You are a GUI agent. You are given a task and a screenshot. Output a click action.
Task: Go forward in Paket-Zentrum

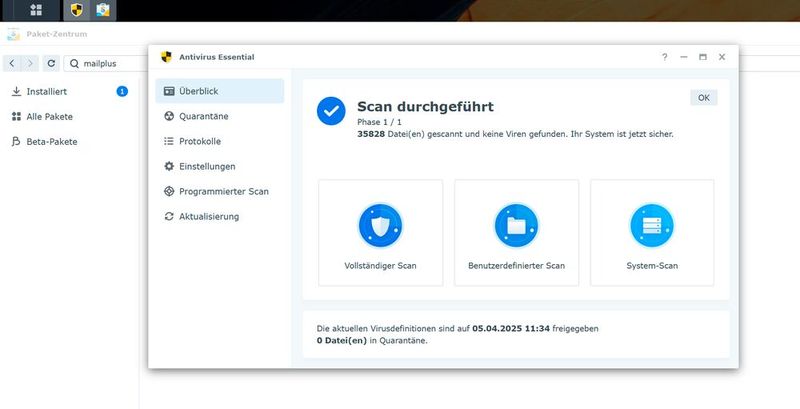(30, 64)
